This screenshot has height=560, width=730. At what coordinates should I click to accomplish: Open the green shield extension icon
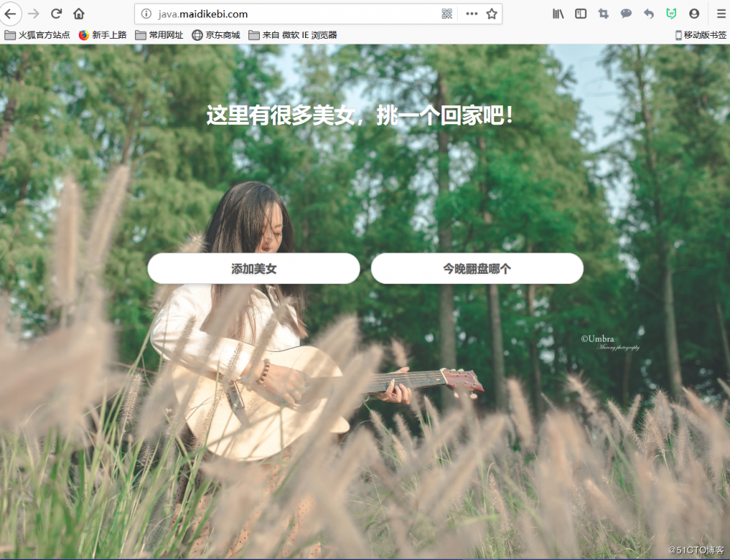[671, 14]
